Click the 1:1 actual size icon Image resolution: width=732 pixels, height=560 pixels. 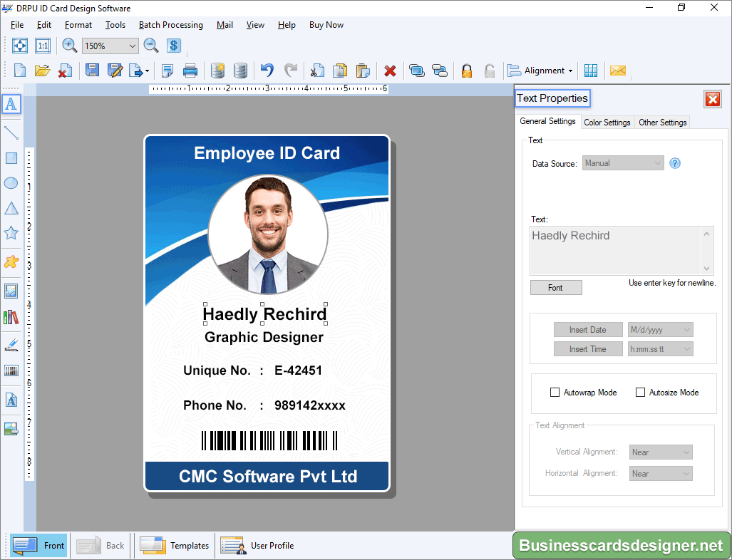[x=43, y=46]
